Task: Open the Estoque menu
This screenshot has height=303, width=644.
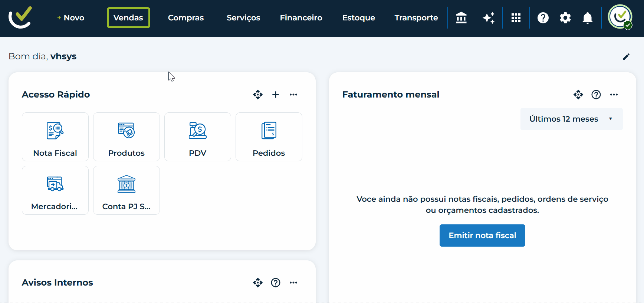Action: [359, 18]
